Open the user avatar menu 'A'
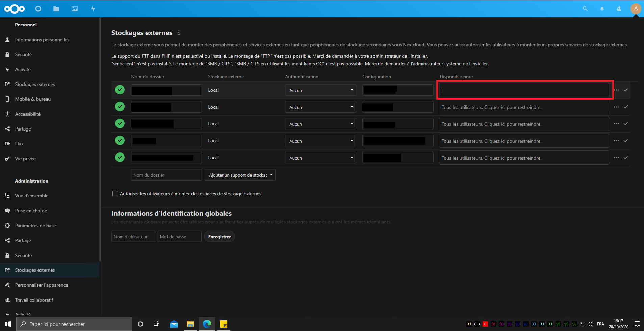 (x=636, y=9)
